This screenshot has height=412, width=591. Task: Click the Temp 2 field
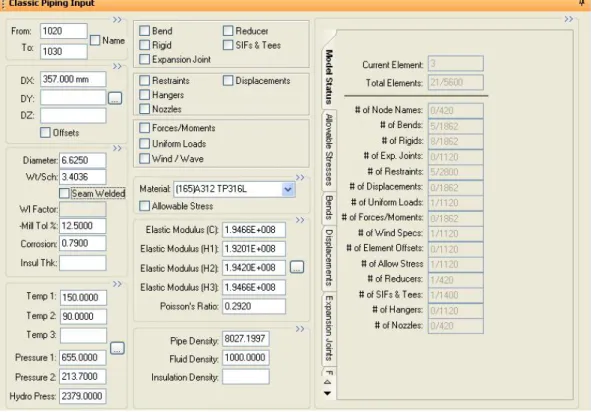[x=83, y=316]
